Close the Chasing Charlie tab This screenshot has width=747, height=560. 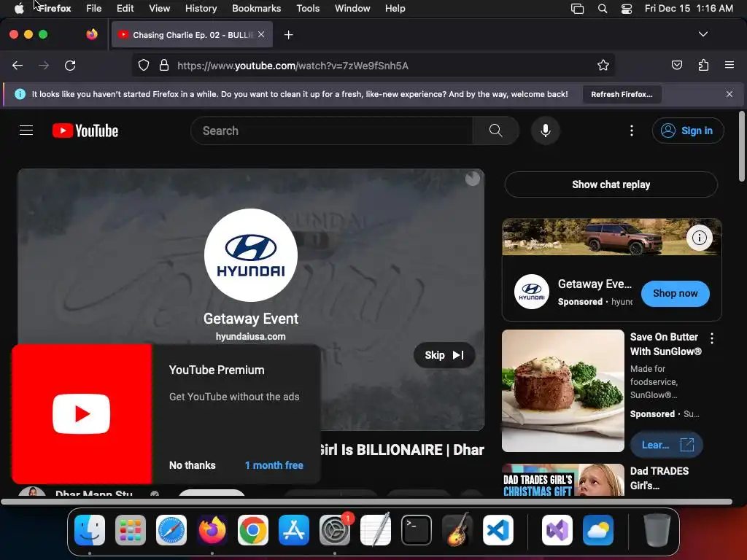tap(261, 34)
